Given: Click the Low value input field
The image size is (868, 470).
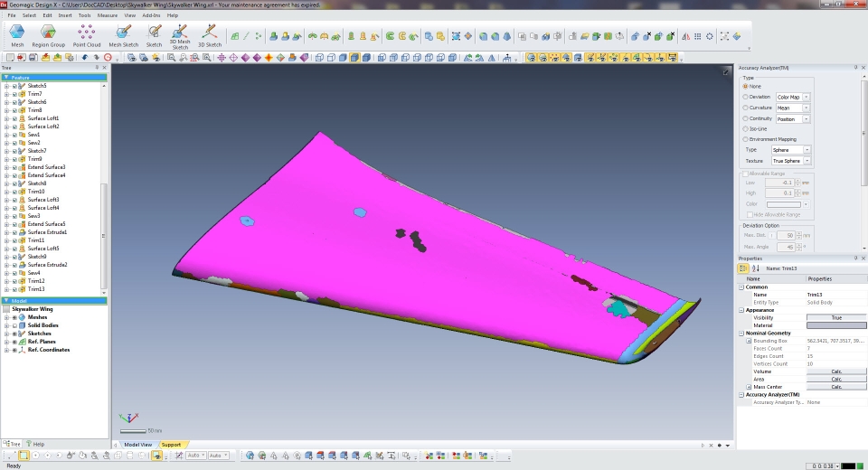Looking at the screenshot, I should (x=779, y=183).
